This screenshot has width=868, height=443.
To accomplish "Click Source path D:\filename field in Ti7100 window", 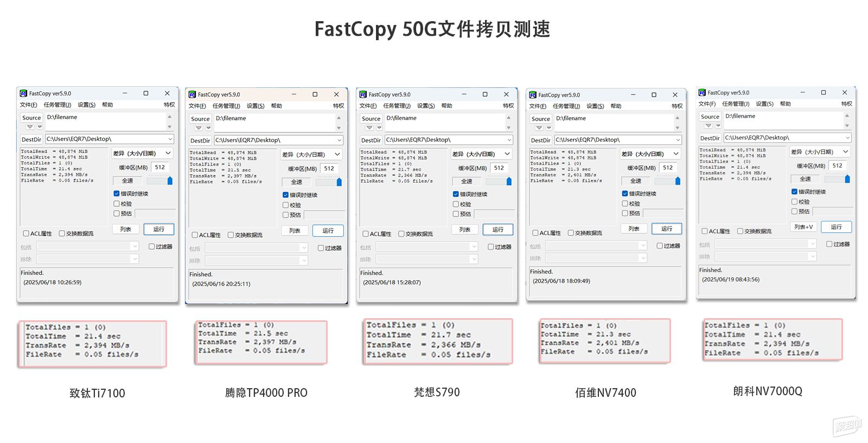I will tap(105, 121).
